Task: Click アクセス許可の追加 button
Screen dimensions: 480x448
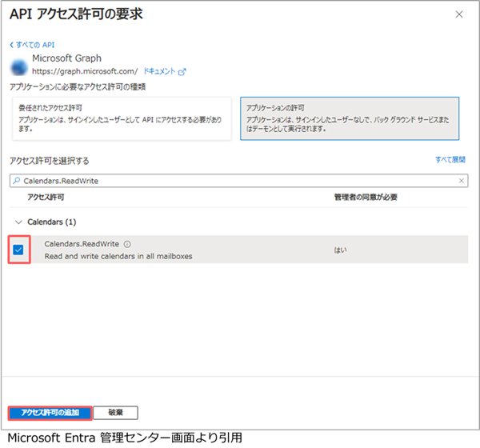Action: [x=50, y=413]
